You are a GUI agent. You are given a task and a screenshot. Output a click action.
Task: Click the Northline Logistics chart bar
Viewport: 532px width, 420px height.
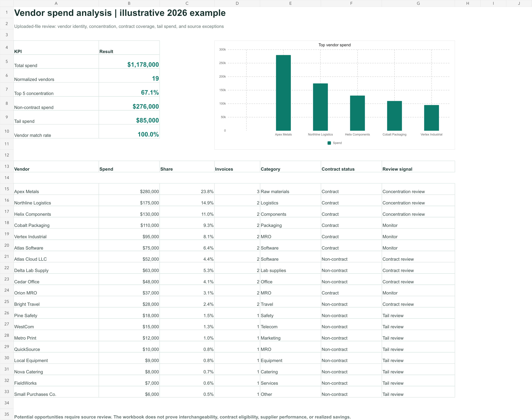[x=320, y=107]
